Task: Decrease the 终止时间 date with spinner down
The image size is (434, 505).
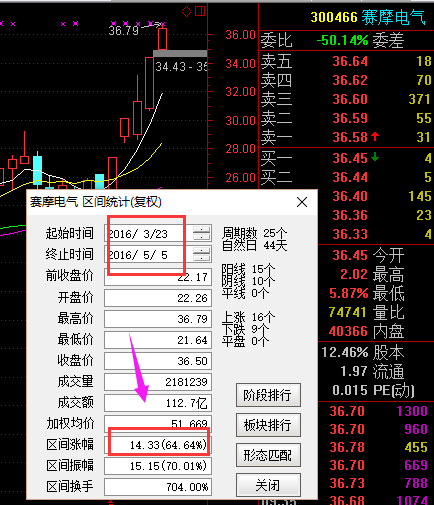Action: 202,258
